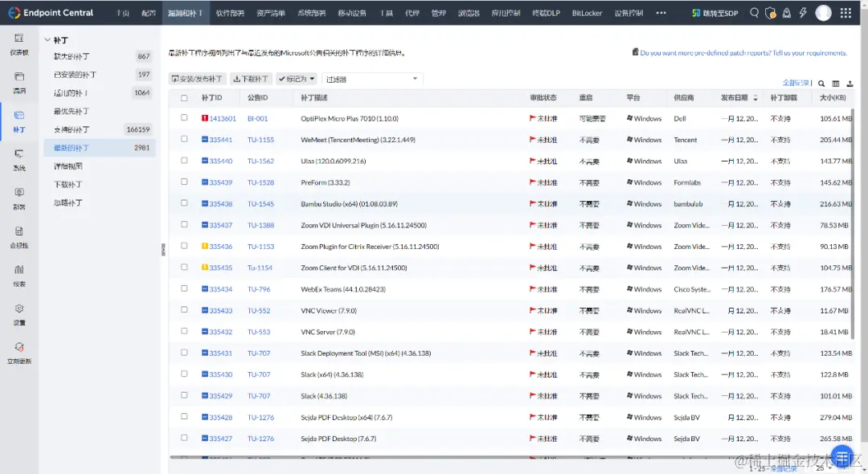Viewport: 868px width, 474px height.
Task: Click the red flag in WeMeet row
Action: point(533,139)
